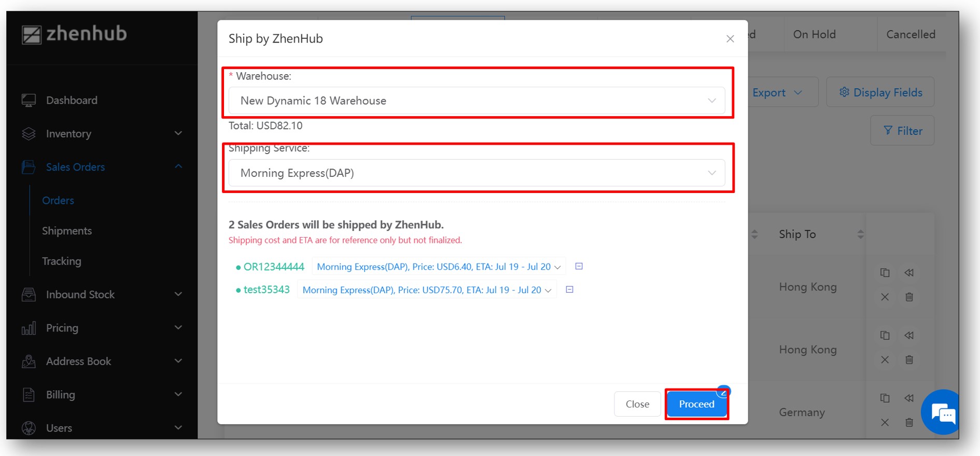Trash icon on first Hong Kong row
The width and height of the screenshot is (980, 456).
(909, 297)
